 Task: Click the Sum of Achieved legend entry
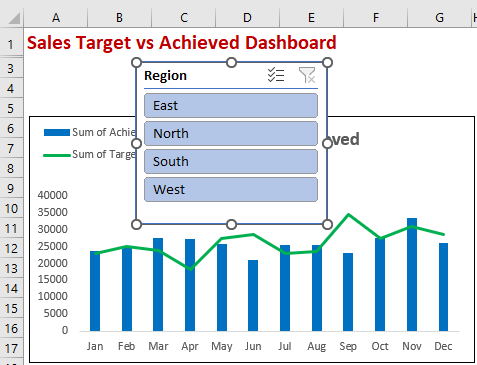coord(90,132)
